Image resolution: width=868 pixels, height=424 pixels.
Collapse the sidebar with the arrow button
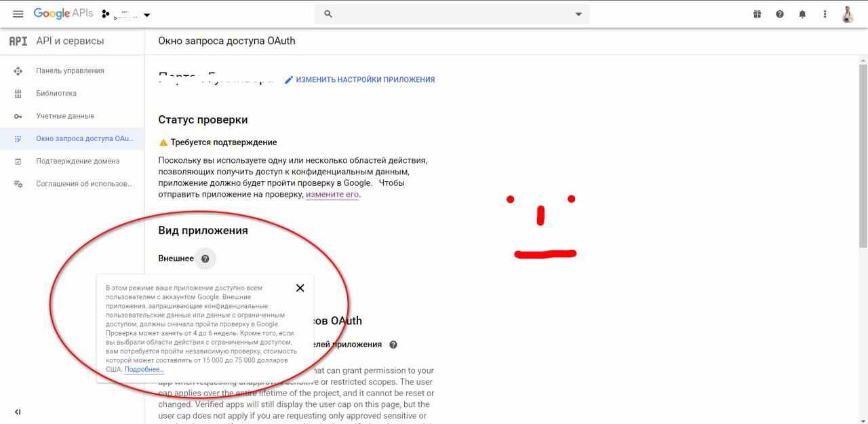pyautogui.click(x=18, y=412)
